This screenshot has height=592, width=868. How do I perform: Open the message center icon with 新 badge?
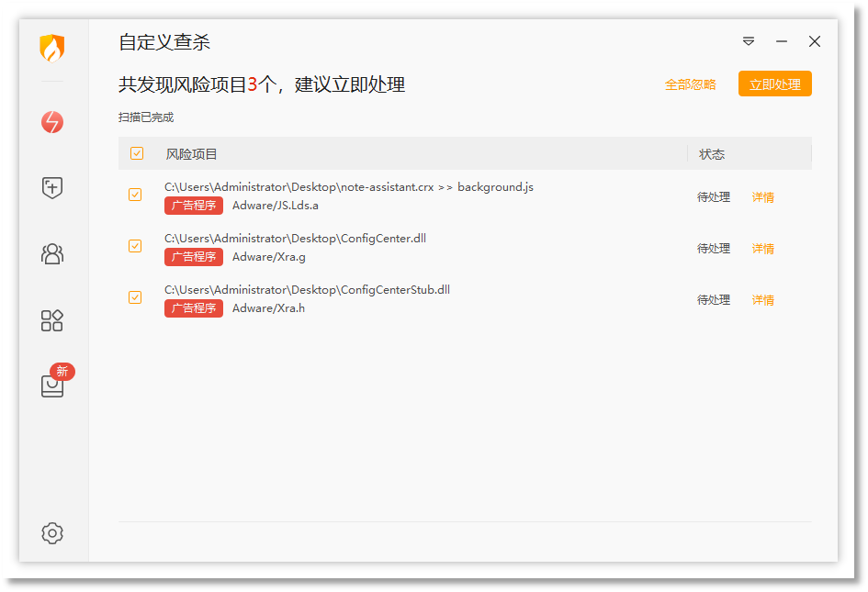[52, 386]
